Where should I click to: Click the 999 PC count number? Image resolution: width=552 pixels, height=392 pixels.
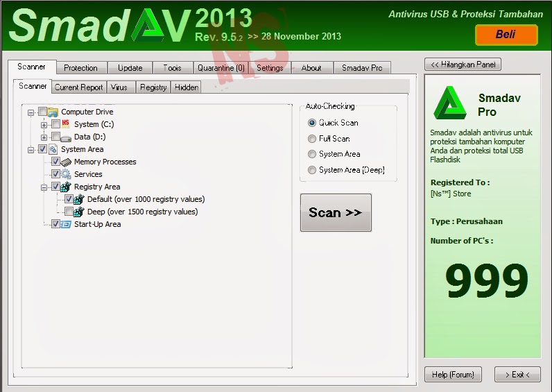tap(487, 281)
